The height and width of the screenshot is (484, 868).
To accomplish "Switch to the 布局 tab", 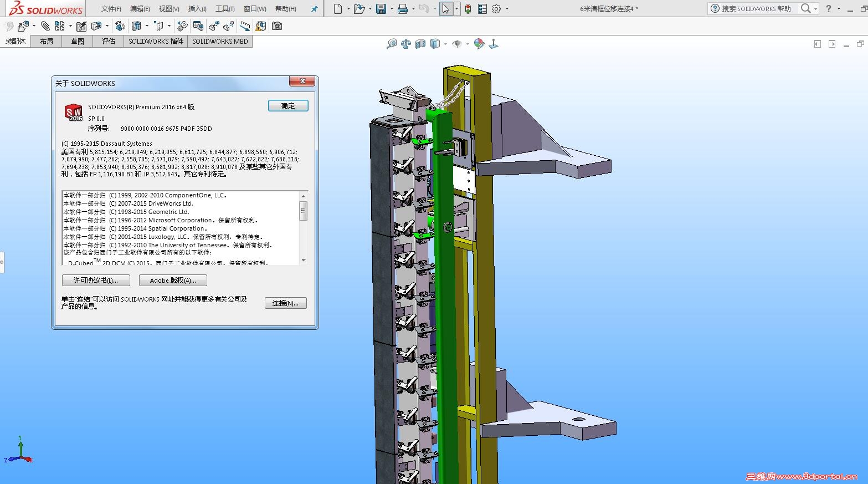I will [x=47, y=42].
